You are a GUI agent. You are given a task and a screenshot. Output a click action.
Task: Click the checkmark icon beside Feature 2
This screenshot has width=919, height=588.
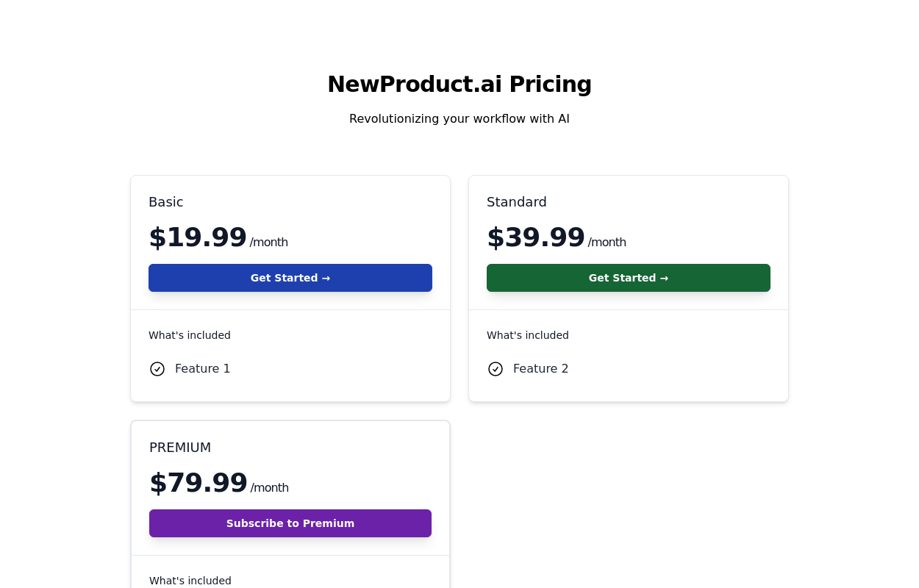[x=496, y=369]
